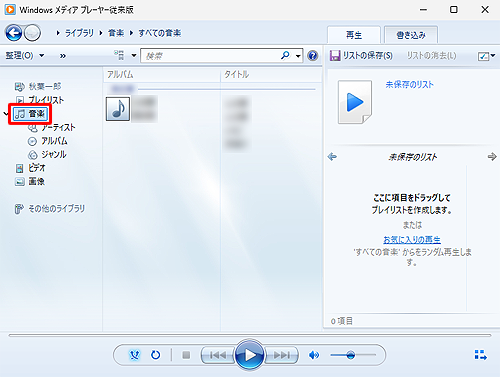Click the playback seek bar
The height and width of the screenshot is (377, 500).
(250, 335)
